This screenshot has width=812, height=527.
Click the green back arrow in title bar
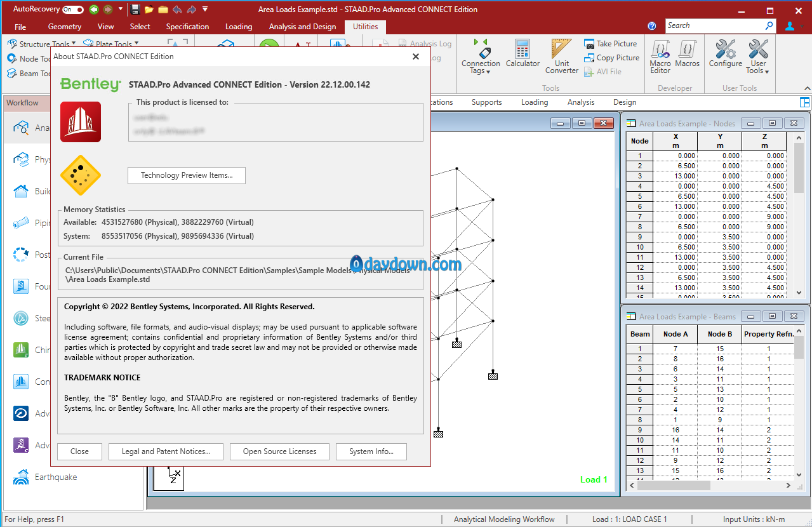94,10
